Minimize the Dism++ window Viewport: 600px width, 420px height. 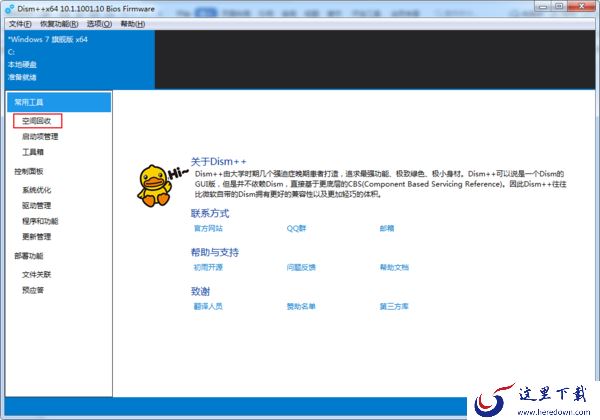click(543, 7)
